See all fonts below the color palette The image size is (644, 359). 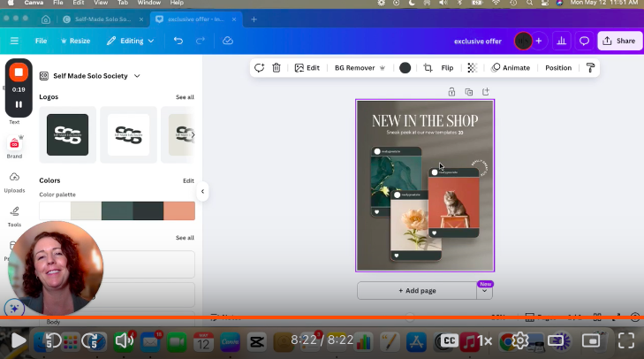(x=185, y=238)
